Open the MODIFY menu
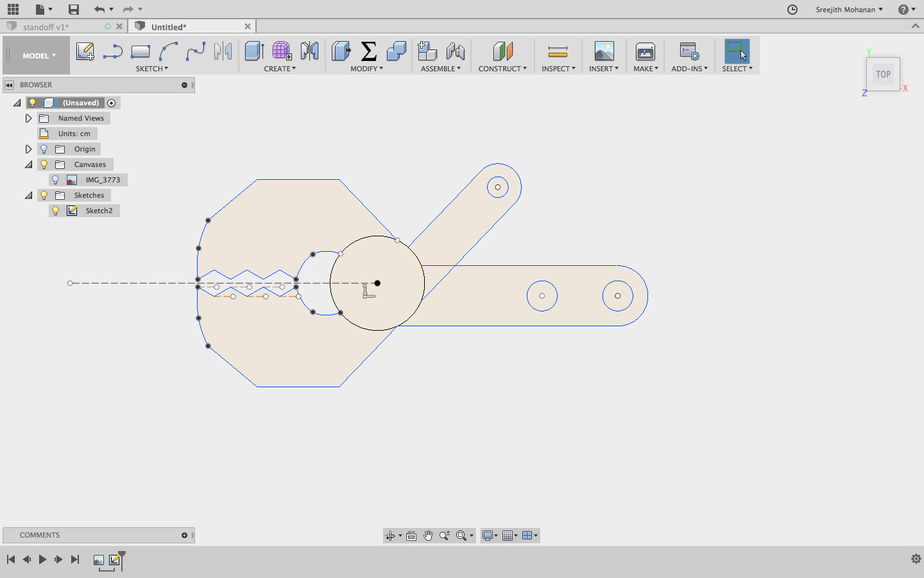924x578 pixels. (366, 69)
